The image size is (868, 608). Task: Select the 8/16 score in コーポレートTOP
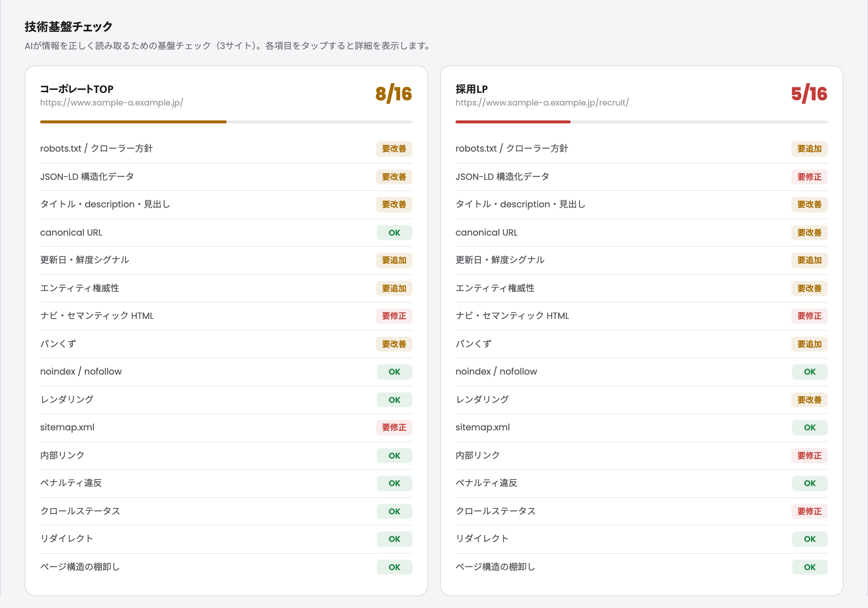pos(393,94)
